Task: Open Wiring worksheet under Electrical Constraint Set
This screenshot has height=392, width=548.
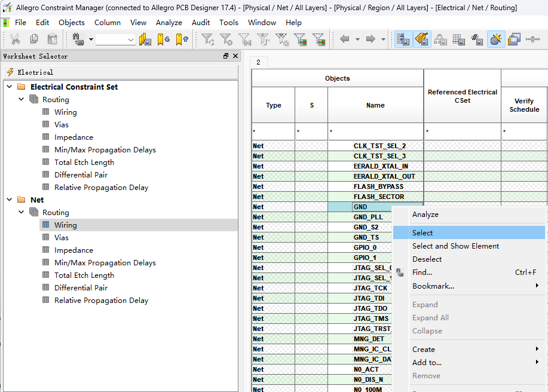Action: tap(65, 112)
